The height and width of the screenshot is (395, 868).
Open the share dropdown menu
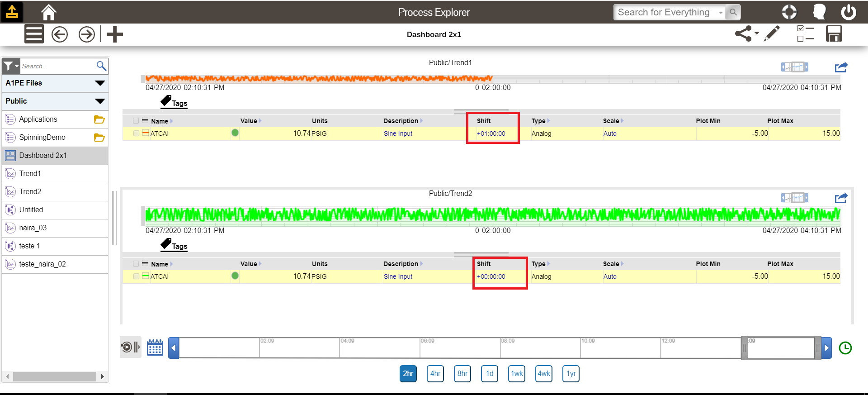[x=746, y=34]
